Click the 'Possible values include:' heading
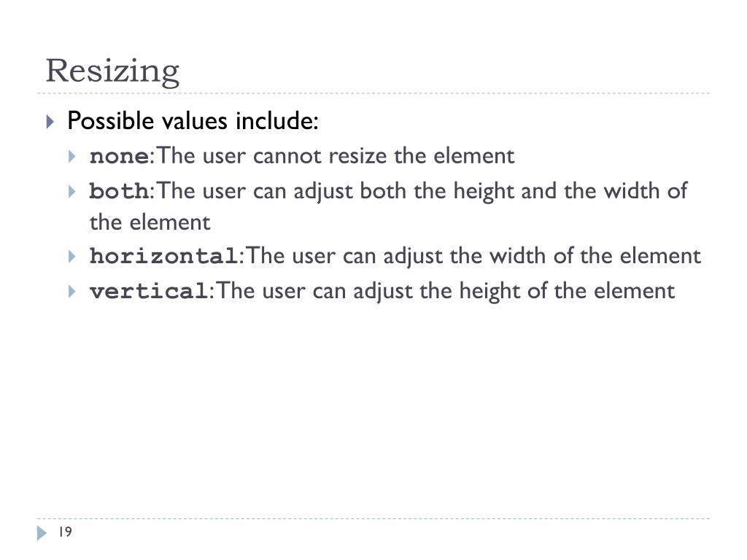747x560 pixels. (193, 120)
